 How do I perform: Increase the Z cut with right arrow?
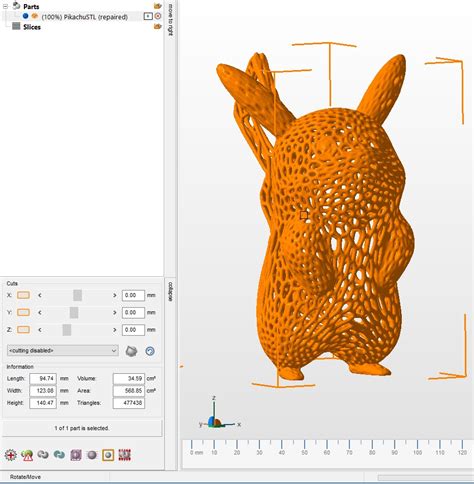pos(115,330)
